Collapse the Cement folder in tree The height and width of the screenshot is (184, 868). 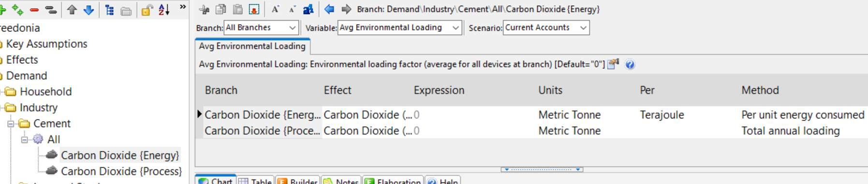[11, 124]
